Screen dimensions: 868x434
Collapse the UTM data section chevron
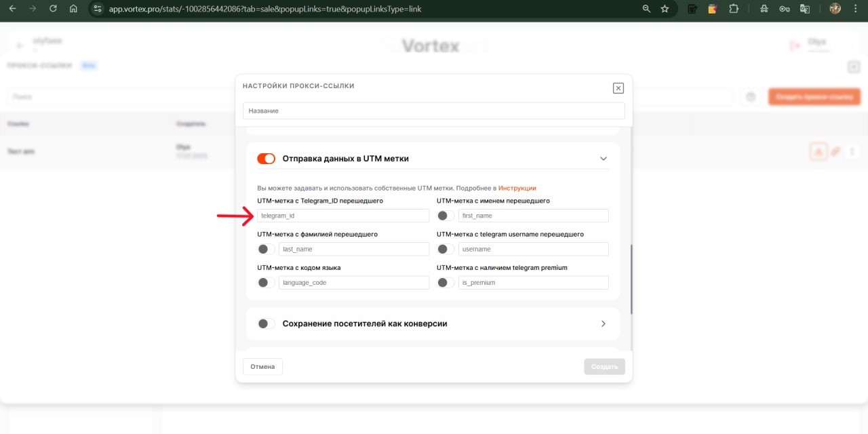click(603, 159)
